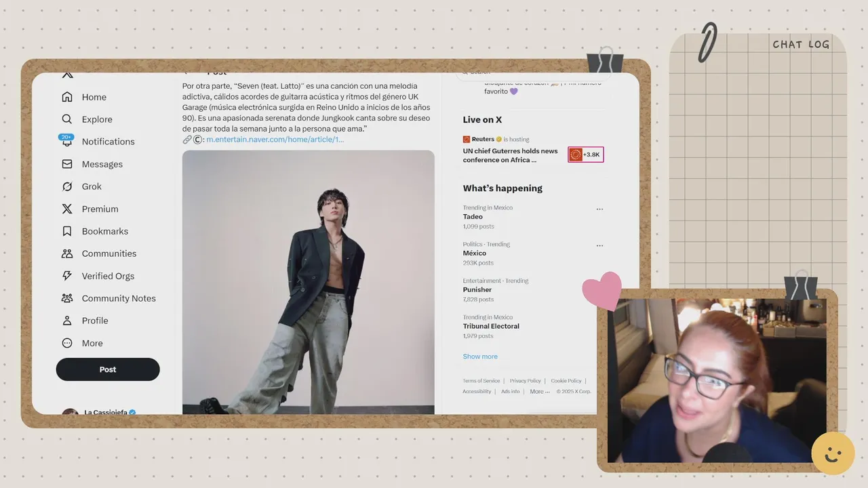This screenshot has width=868, height=488.
Task: Open Terms of Service link
Action: point(481,381)
